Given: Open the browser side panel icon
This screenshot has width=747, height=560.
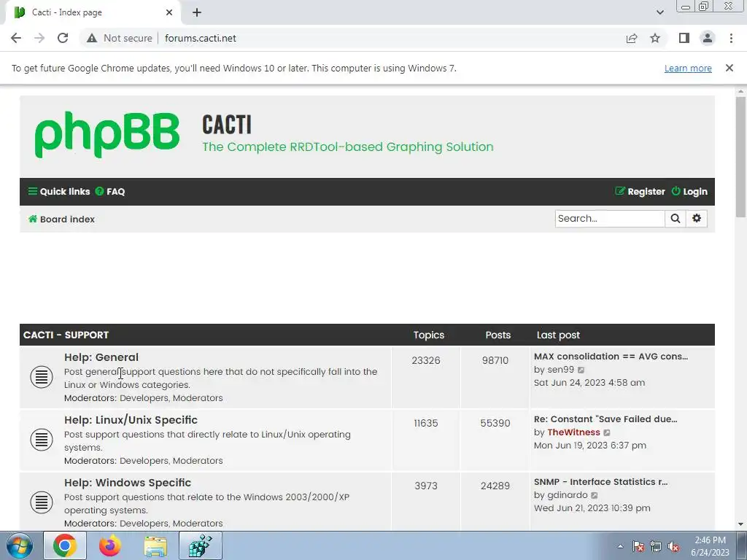Looking at the screenshot, I should pyautogui.click(x=684, y=38).
